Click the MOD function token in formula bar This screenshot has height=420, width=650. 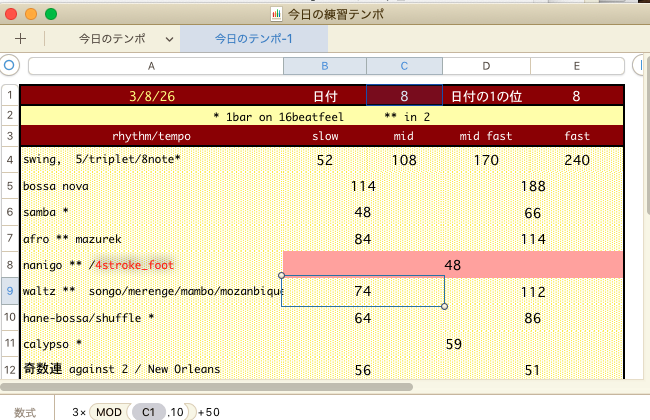(108, 411)
